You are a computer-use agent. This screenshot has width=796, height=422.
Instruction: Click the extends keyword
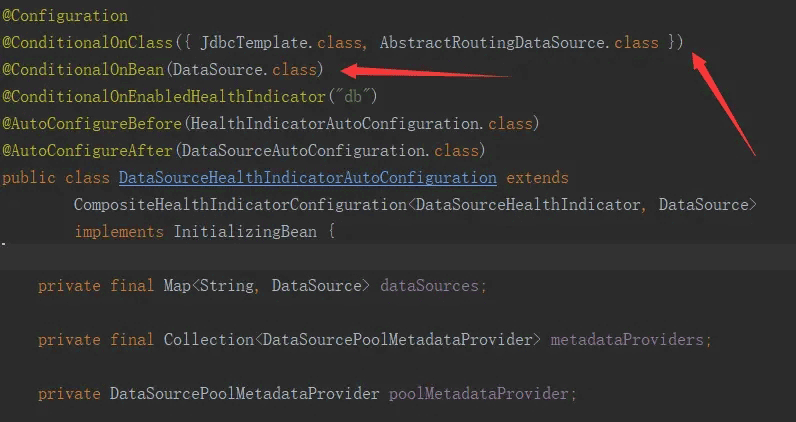point(537,178)
